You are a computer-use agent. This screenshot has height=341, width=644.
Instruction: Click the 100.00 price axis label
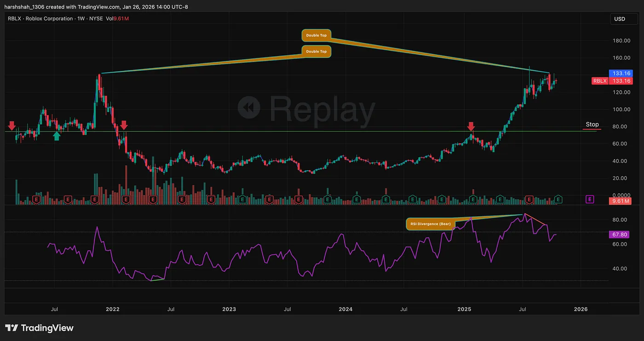(x=621, y=110)
